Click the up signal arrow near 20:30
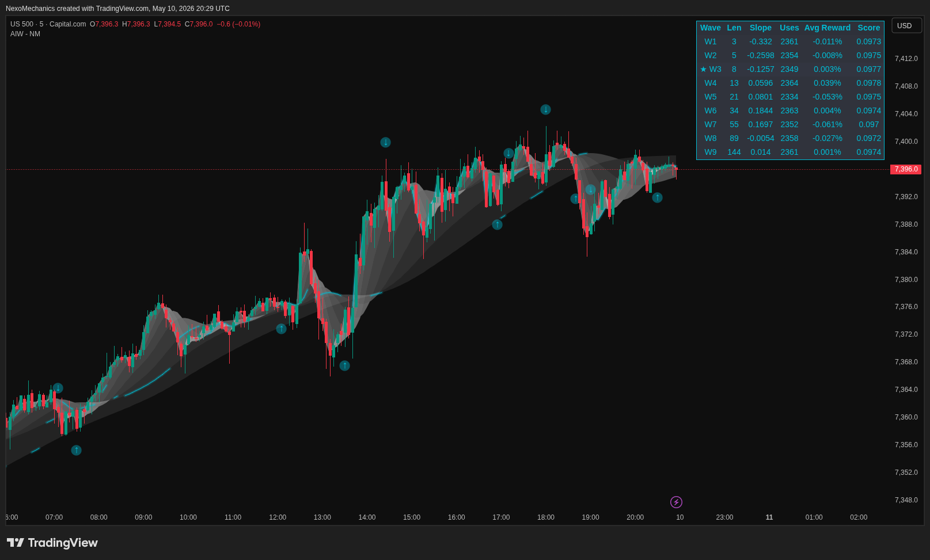The image size is (930, 560). (x=657, y=197)
